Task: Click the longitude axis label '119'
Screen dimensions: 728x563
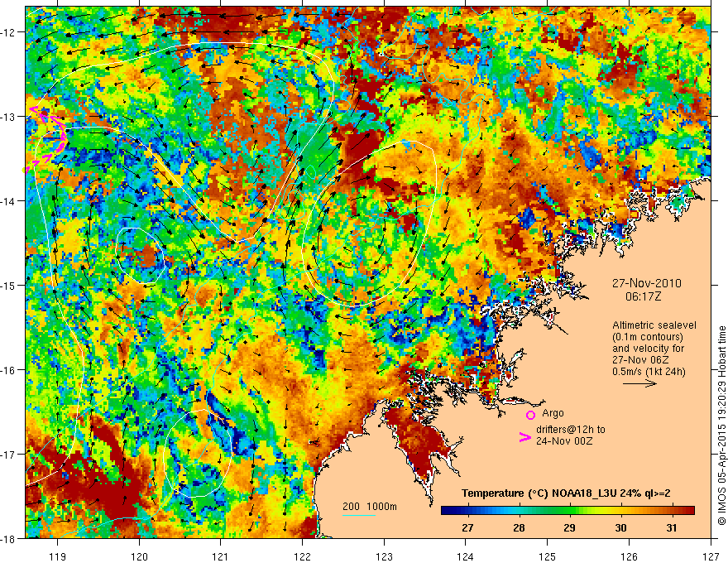Action: pos(57,556)
